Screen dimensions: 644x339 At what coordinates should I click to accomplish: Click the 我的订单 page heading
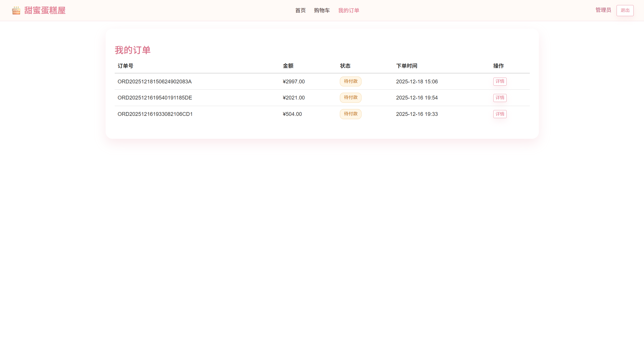(x=133, y=50)
